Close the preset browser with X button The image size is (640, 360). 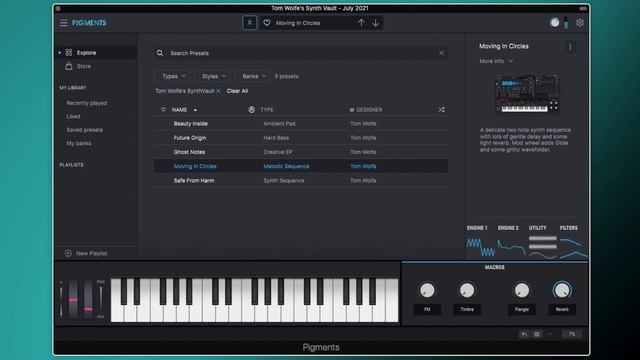click(249, 23)
